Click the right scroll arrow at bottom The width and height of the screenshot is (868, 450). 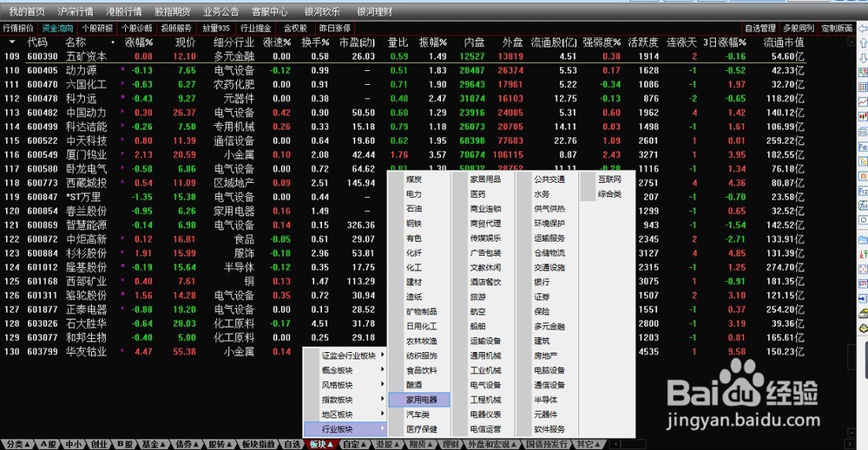pyautogui.click(x=851, y=444)
